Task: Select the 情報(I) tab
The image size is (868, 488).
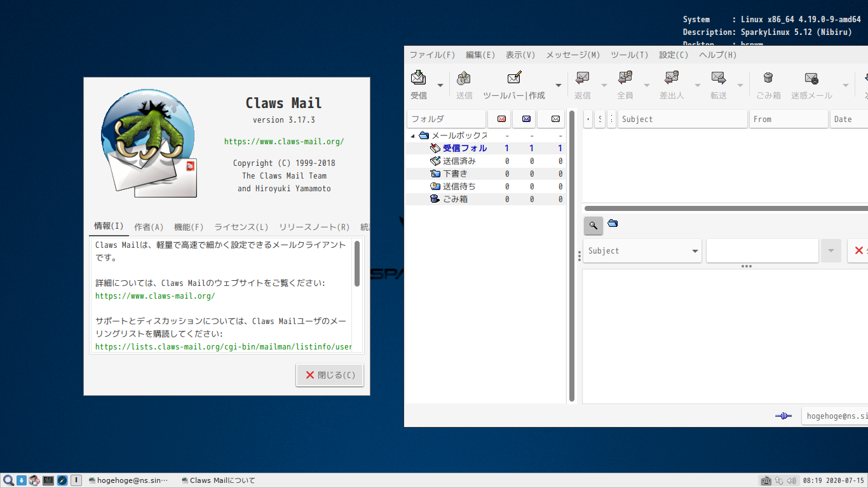Action: (x=109, y=226)
